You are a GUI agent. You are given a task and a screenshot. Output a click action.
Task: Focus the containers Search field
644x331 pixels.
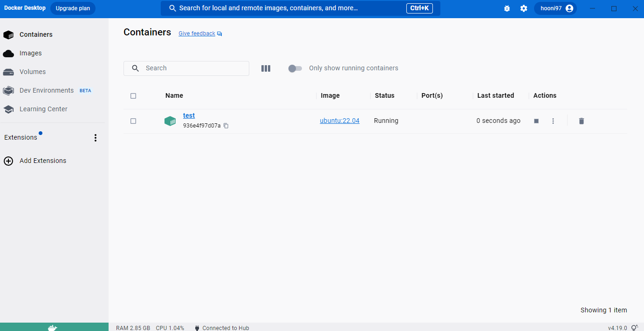coord(186,68)
